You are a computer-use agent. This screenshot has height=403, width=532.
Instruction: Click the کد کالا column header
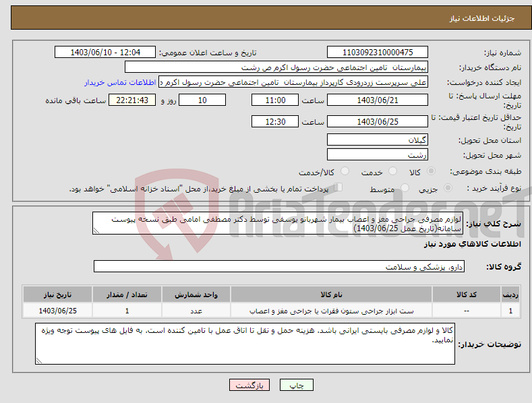pos(466,294)
